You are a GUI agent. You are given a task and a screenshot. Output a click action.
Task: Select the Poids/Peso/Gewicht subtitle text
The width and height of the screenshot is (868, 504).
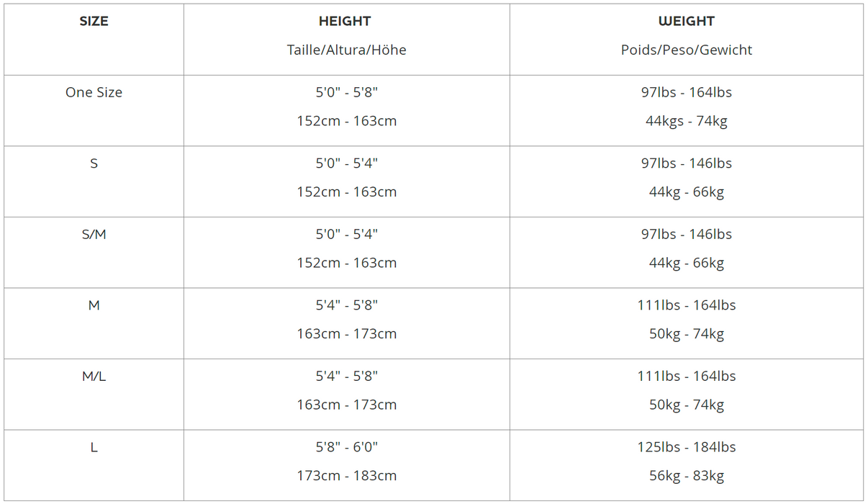[x=686, y=50]
